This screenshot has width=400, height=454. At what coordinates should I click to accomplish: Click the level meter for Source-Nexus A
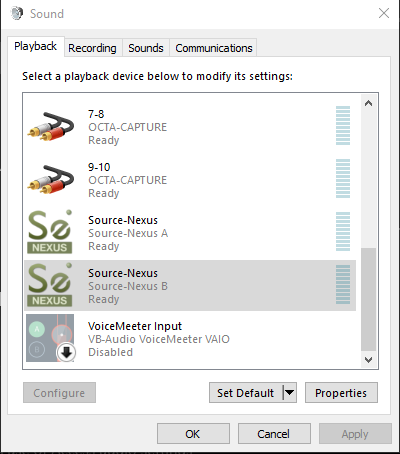343,232
